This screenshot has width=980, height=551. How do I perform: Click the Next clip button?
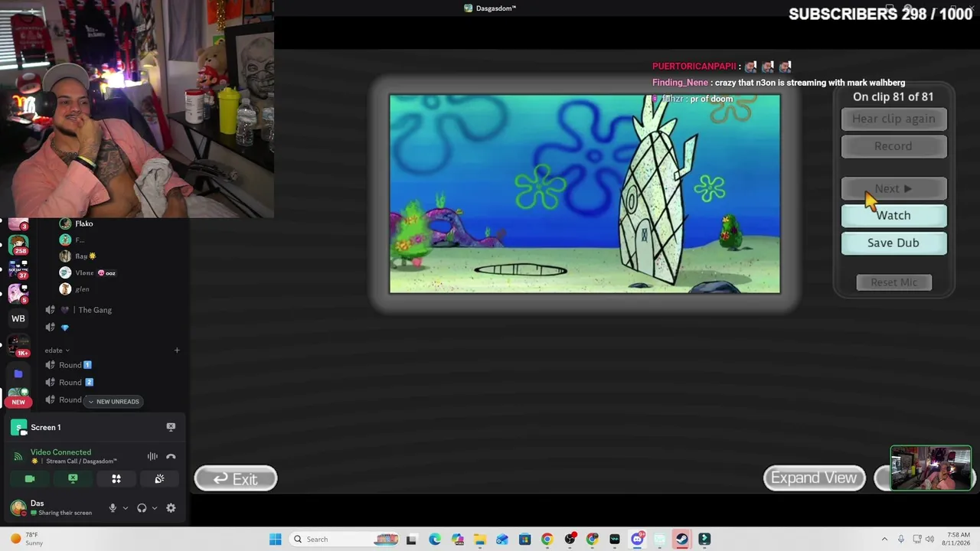893,188
